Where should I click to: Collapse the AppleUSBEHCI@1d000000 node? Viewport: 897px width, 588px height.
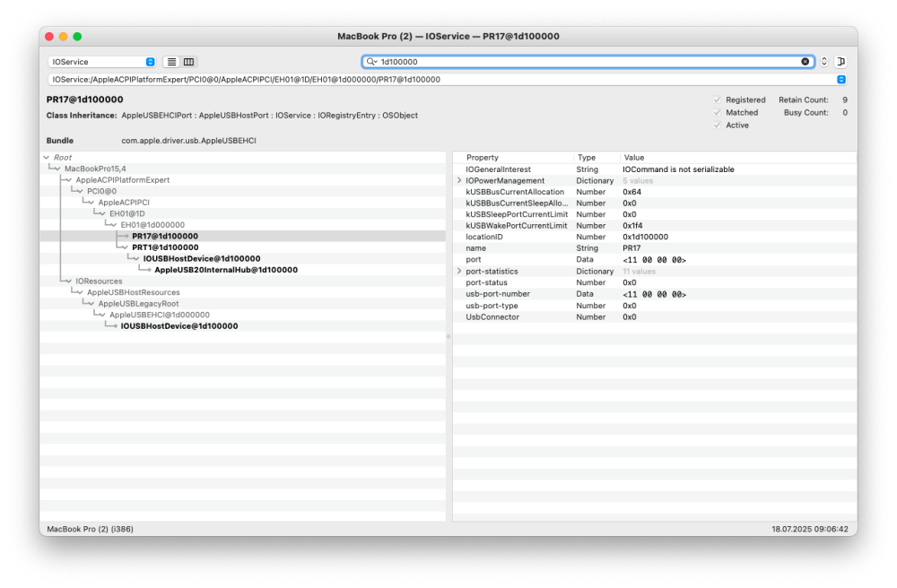point(102,315)
